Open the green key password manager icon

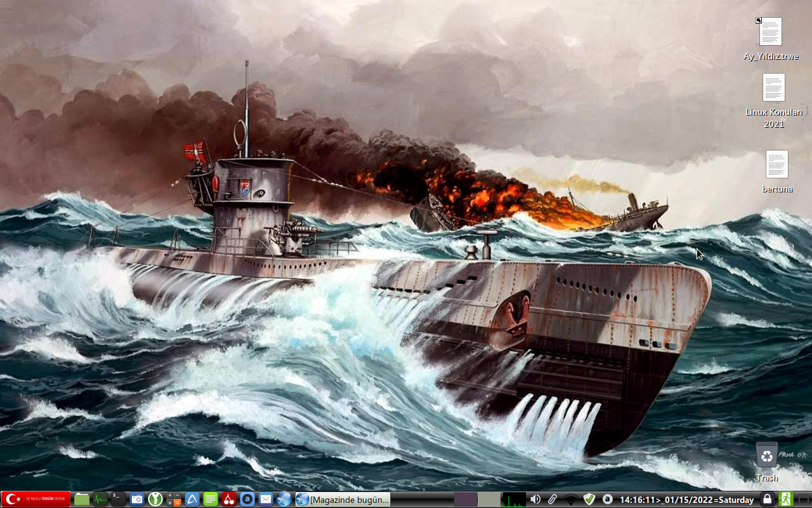tap(155, 499)
